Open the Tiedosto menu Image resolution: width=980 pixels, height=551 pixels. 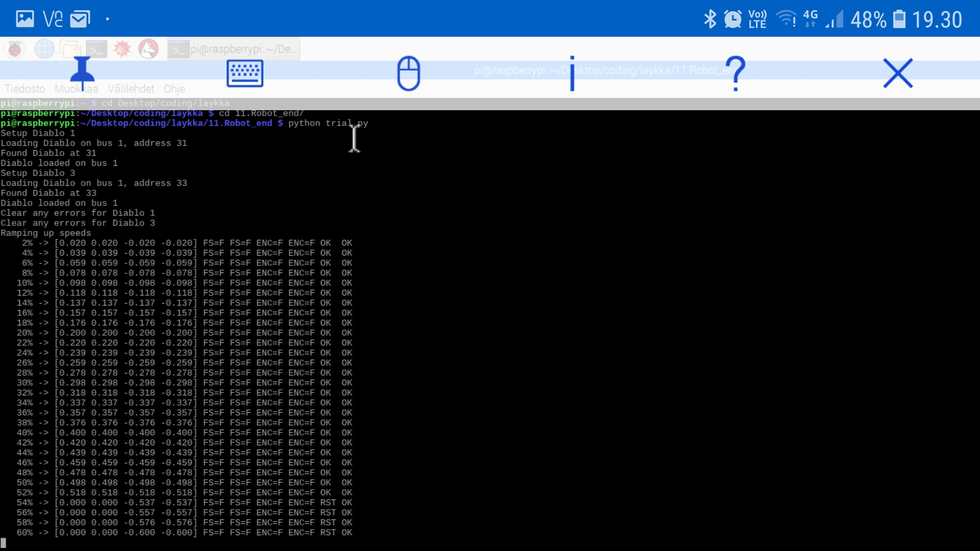tap(25, 89)
